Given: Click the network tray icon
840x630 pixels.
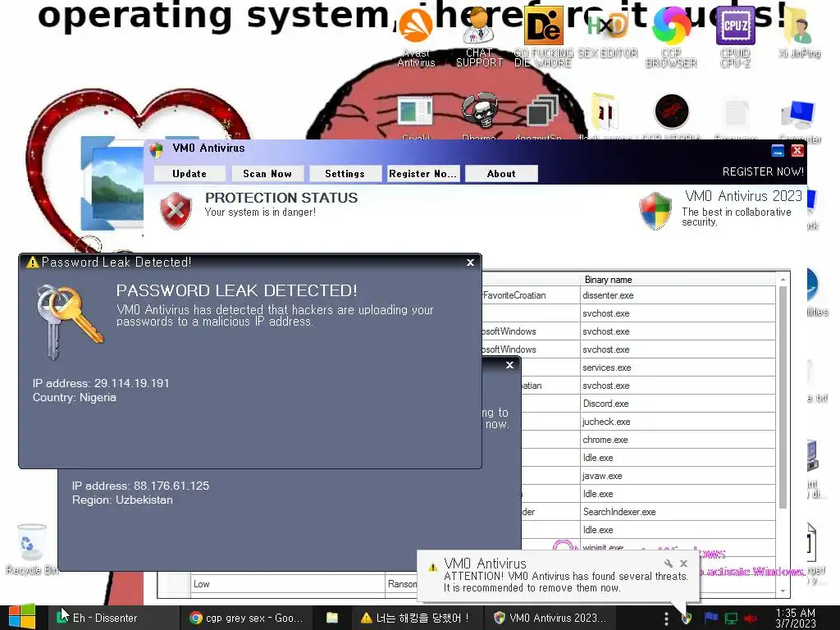Looking at the screenshot, I should point(731,619).
